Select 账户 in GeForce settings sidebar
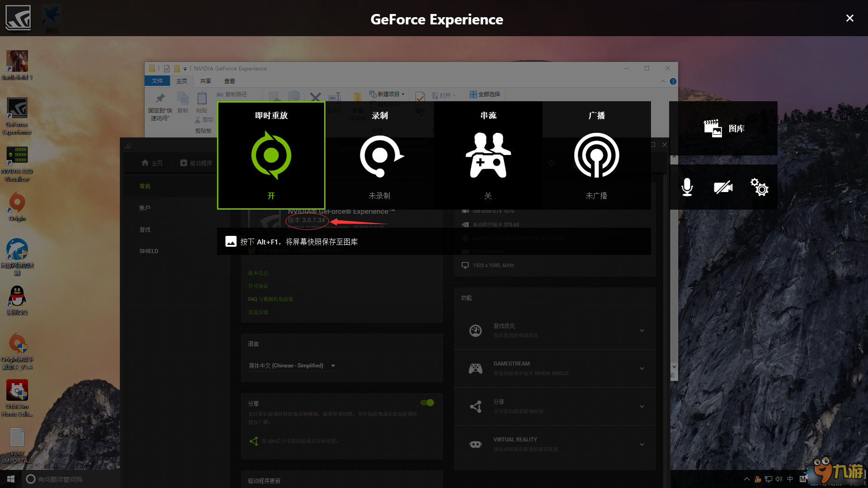 click(145, 208)
